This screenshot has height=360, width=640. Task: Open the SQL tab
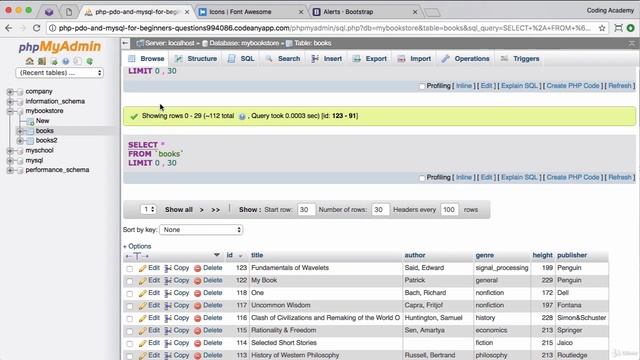click(241, 59)
